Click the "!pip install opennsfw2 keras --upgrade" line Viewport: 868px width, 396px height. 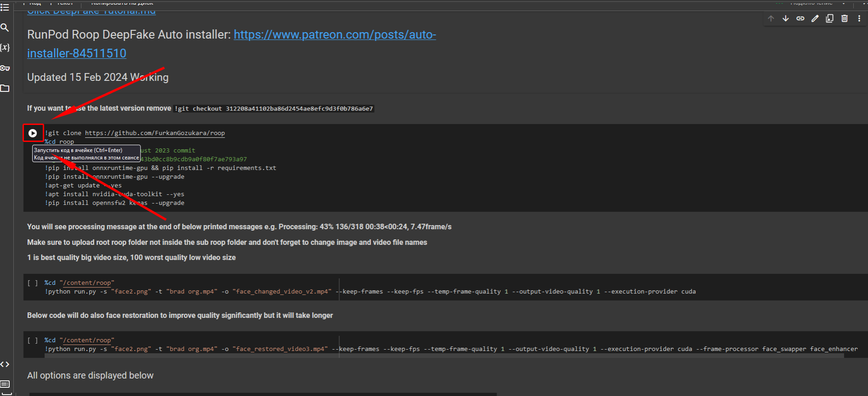point(114,203)
